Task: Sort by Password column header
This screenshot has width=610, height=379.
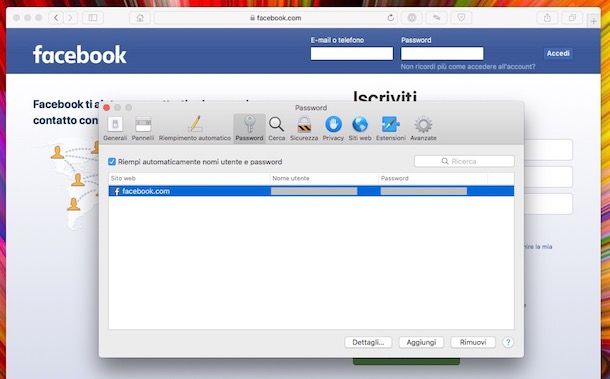Action: [x=433, y=178]
